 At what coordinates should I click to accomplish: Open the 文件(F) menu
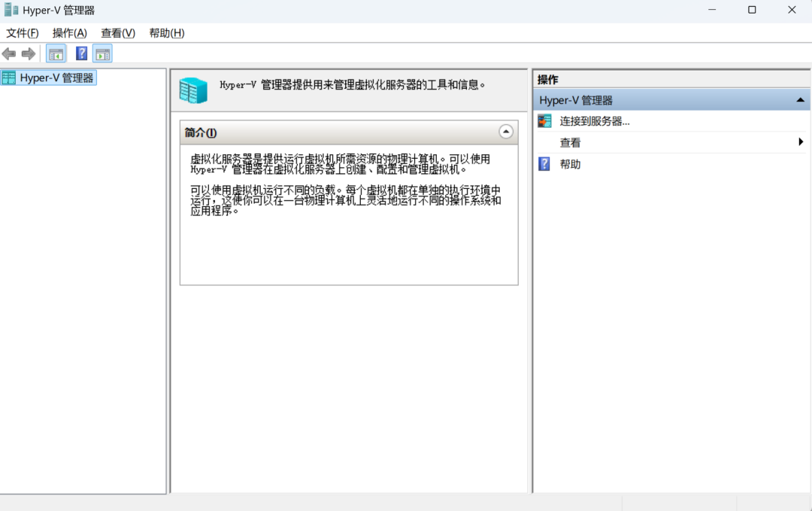pyautogui.click(x=23, y=33)
